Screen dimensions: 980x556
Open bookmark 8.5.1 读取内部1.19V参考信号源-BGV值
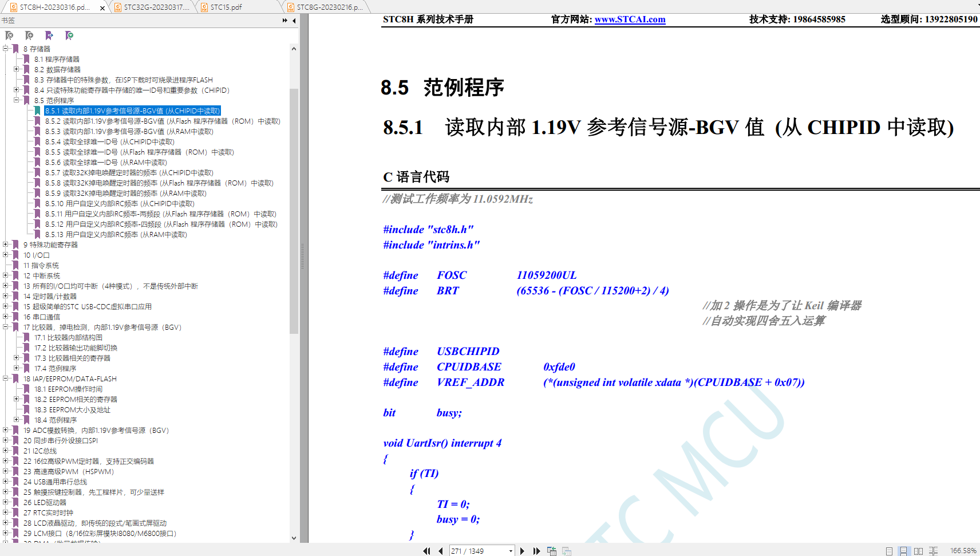pos(132,111)
